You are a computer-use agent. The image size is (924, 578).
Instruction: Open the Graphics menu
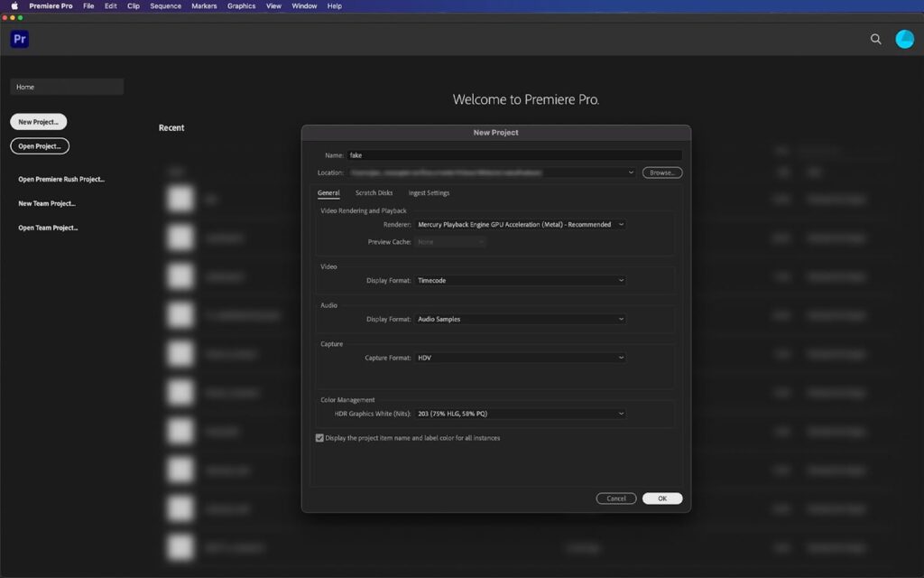pyautogui.click(x=242, y=6)
